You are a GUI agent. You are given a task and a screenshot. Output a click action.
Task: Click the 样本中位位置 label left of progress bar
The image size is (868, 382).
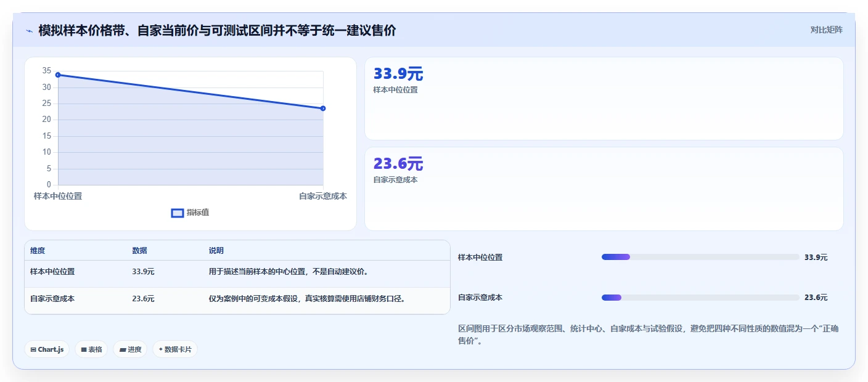point(480,258)
